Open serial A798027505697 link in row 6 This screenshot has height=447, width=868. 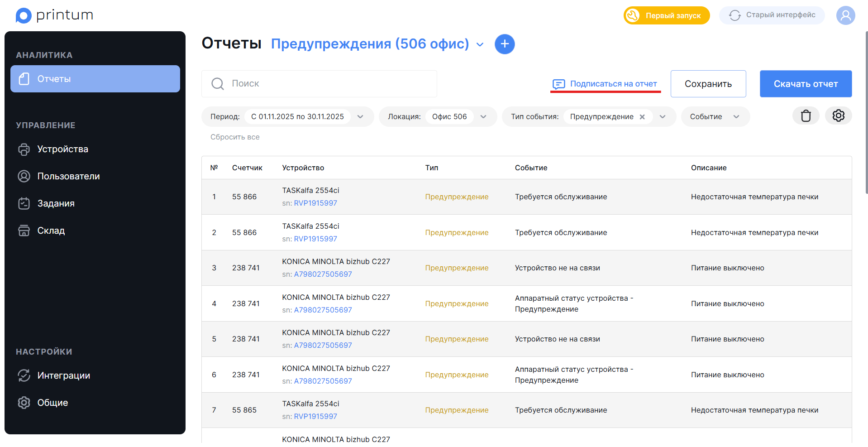point(323,381)
